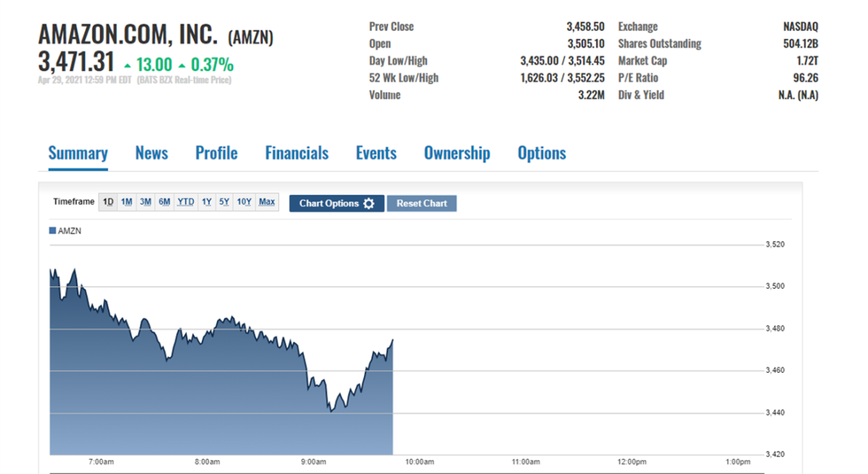Click the 0.37% percent change
Viewport: 868px width, 474px height.
(212, 64)
